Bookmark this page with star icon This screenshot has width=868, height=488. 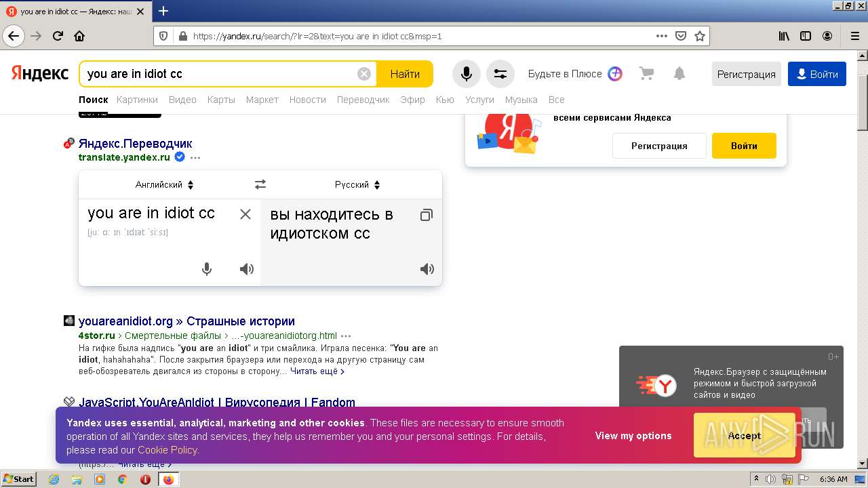(700, 36)
